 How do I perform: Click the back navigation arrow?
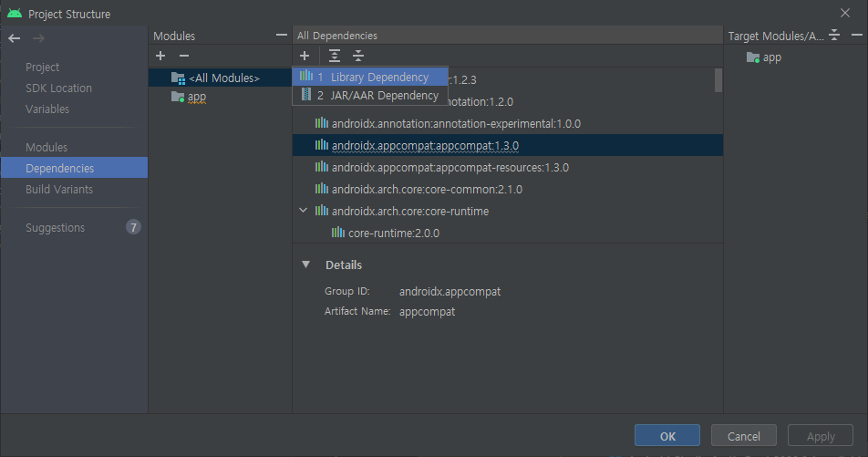pyautogui.click(x=15, y=38)
